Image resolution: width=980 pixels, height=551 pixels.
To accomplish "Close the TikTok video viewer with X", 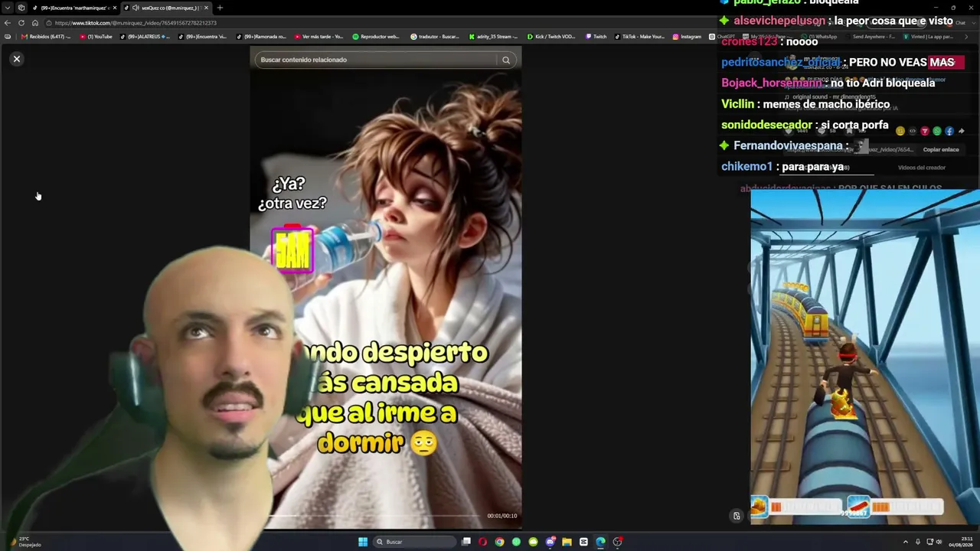I will (x=17, y=59).
